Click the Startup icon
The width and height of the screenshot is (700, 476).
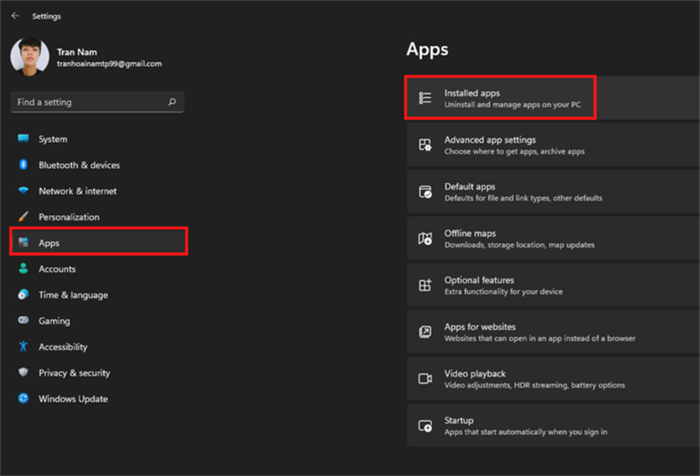pos(425,426)
